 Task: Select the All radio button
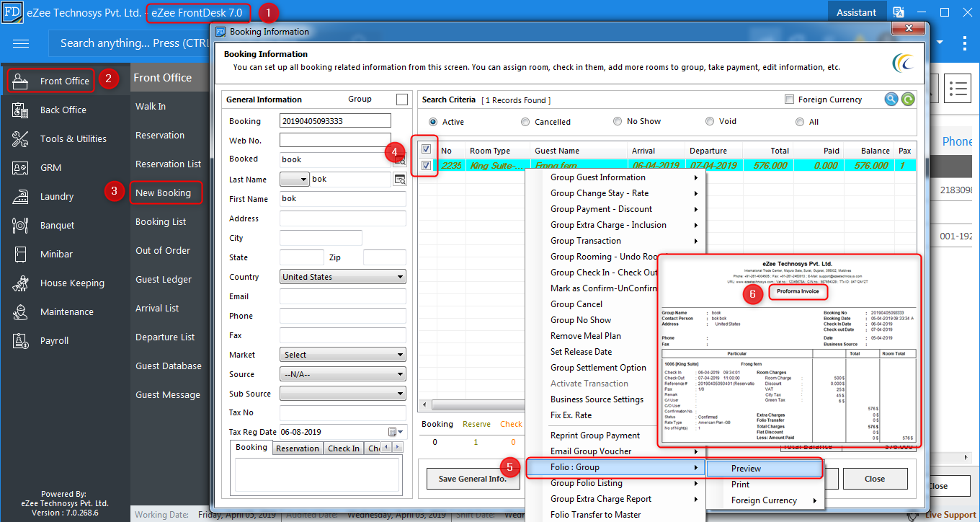tap(800, 122)
